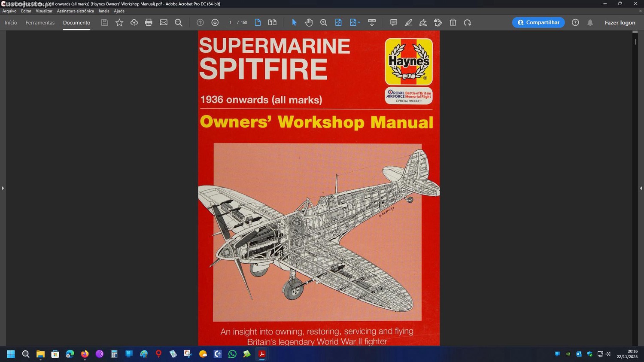Image resolution: width=644 pixels, height=362 pixels.
Task: Send file by email envelope icon
Action: pyautogui.click(x=164, y=22)
